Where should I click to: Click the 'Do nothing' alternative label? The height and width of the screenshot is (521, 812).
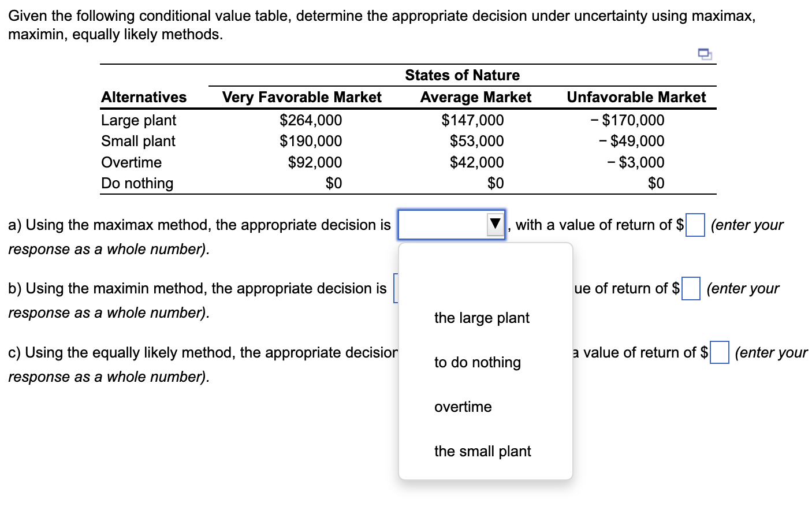coord(137,183)
